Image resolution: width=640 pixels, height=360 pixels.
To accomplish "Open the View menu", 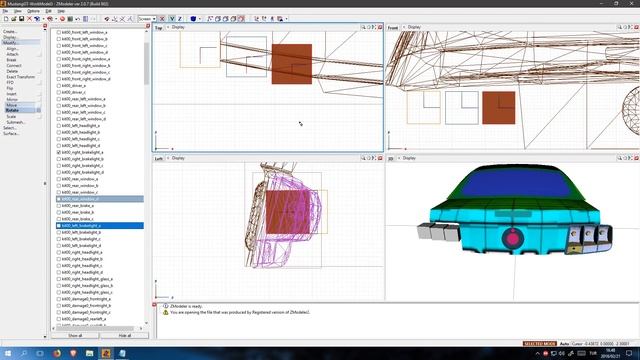I will click(x=18, y=11).
